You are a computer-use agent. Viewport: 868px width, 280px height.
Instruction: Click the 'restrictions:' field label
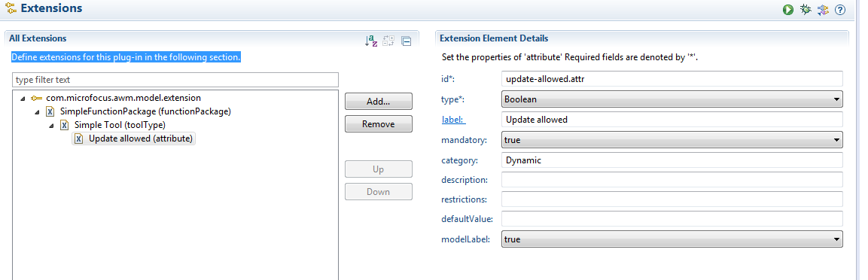464,199
